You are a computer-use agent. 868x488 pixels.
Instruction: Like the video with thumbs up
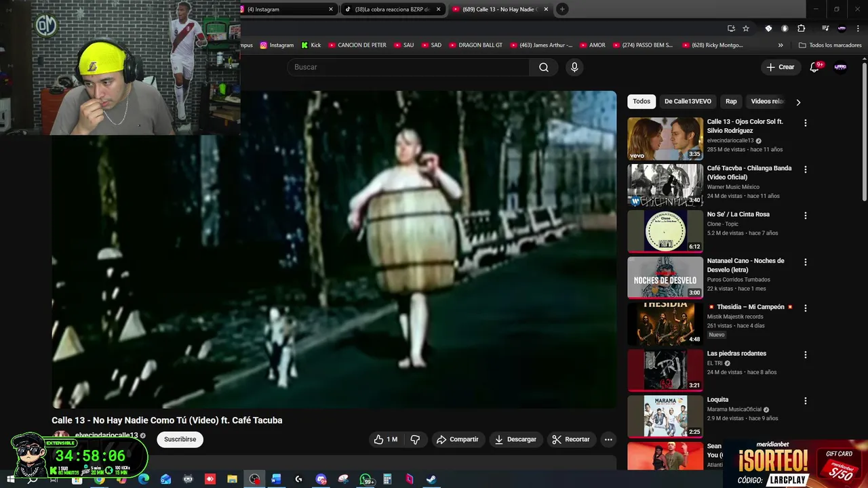coord(386,439)
